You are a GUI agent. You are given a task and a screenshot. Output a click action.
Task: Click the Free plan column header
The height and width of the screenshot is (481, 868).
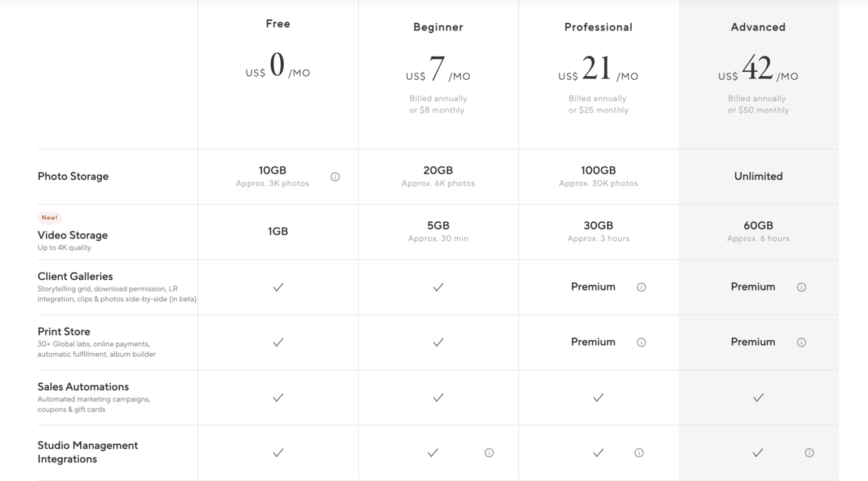(x=277, y=24)
